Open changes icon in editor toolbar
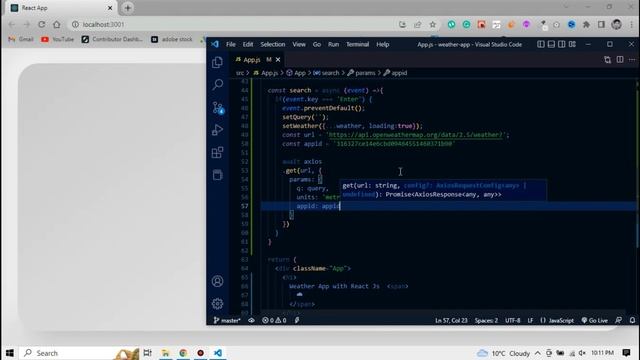The image size is (640, 360). [x=607, y=60]
